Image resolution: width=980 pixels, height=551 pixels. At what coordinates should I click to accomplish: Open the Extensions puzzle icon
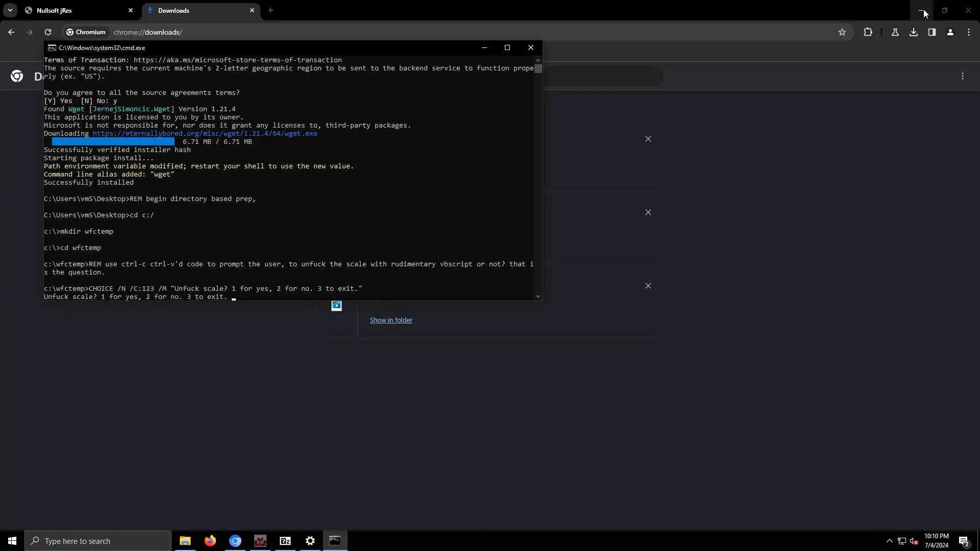point(868,32)
